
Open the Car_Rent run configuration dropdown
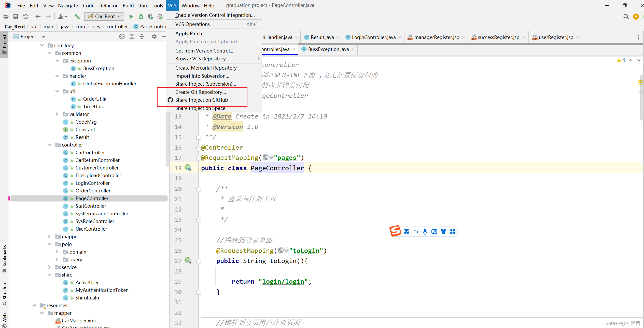104,17
